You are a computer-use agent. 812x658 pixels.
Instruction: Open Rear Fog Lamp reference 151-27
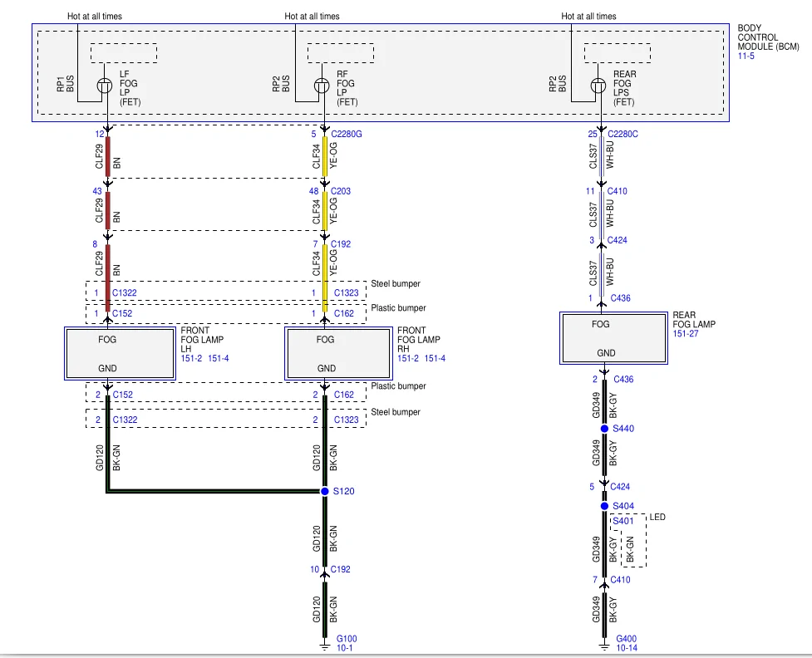pyautogui.click(x=686, y=334)
